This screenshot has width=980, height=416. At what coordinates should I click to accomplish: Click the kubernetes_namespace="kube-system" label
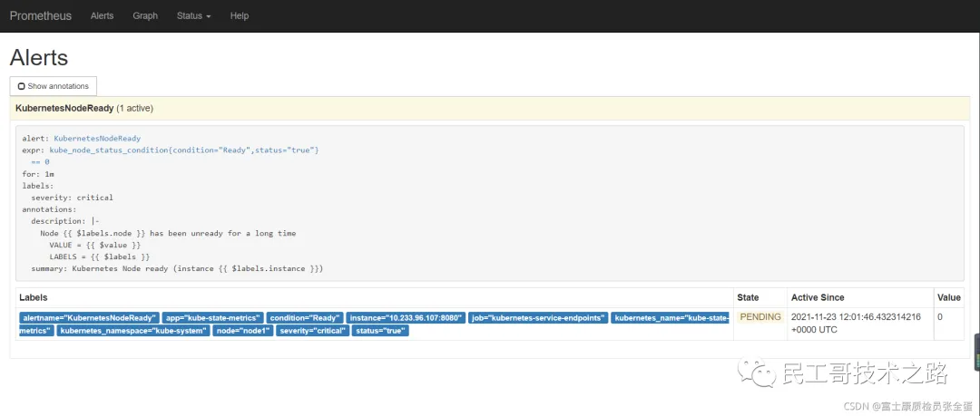coord(133,331)
